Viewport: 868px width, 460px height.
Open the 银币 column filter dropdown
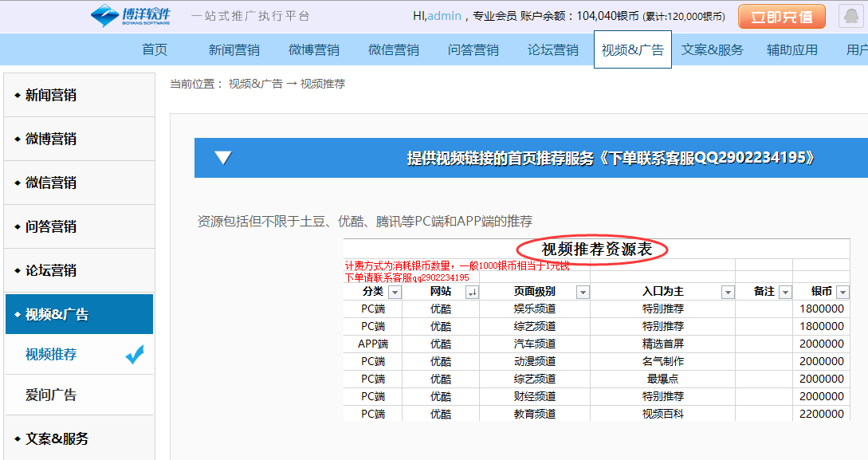(x=842, y=293)
